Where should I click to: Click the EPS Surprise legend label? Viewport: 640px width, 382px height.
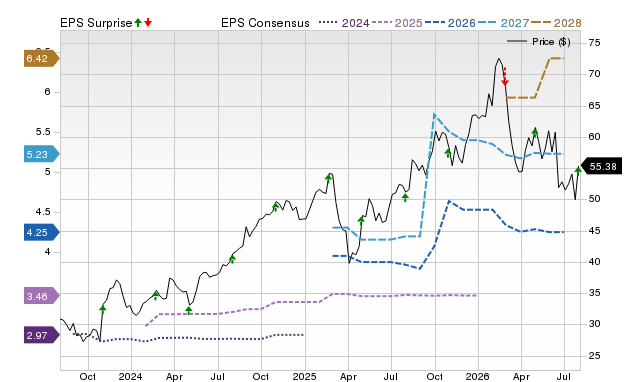coord(96,23)
